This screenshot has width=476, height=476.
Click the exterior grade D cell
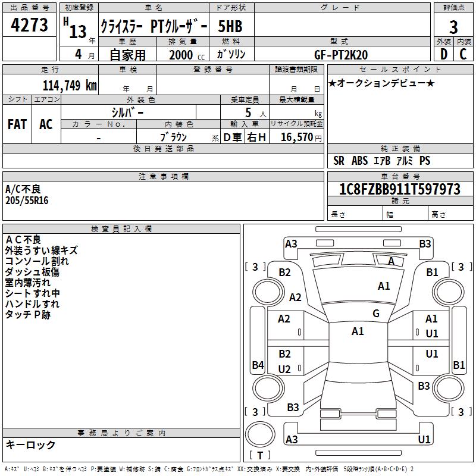pos(443,54)
